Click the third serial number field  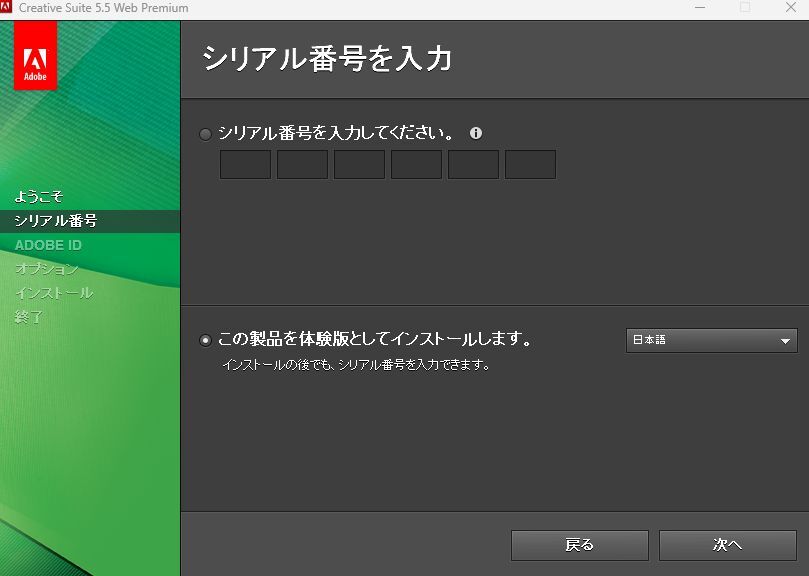[x=359, y=165]
